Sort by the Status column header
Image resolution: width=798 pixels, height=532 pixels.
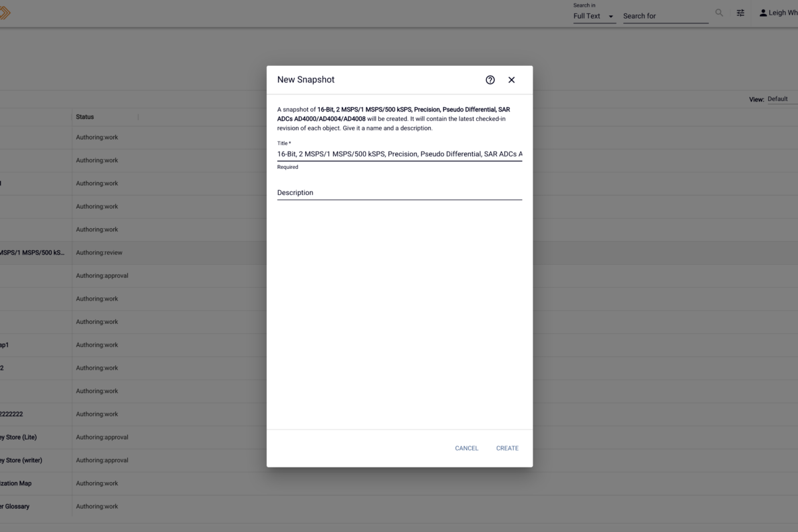[85, 117]
